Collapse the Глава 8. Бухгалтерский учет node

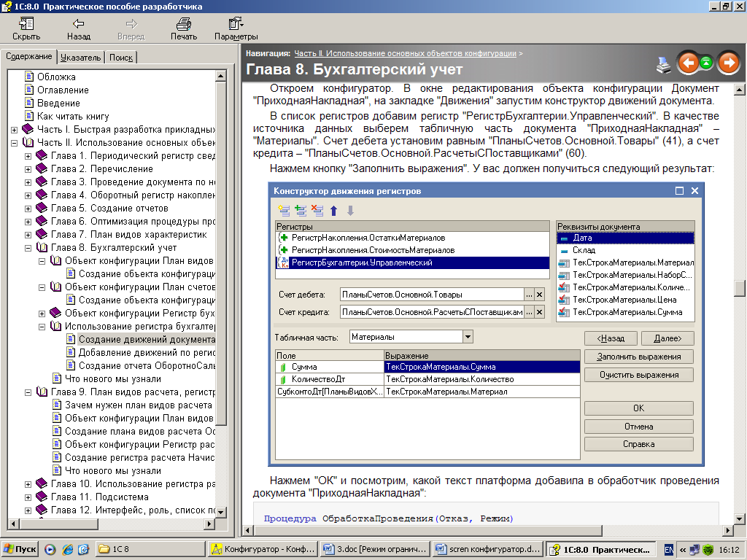click(28, 248)
